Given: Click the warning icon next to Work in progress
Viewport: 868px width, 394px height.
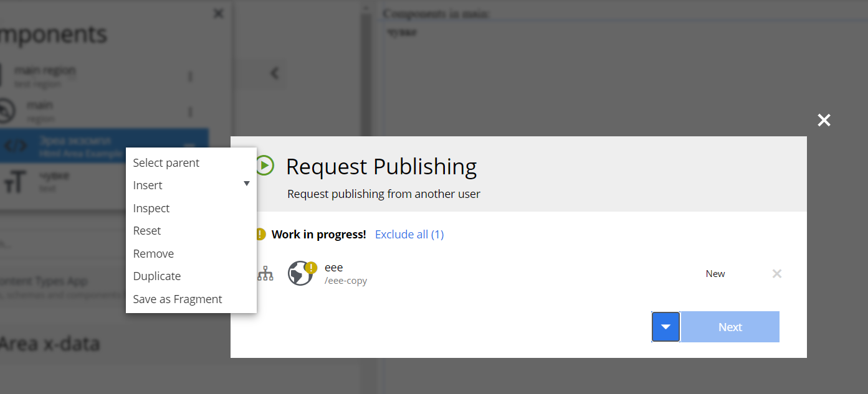Looking at the screenshot, I should (x=260, y=234).
